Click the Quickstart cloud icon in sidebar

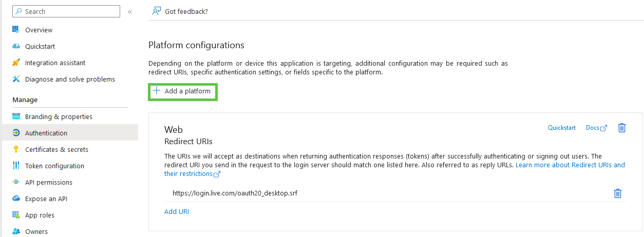tap(16, 46)
